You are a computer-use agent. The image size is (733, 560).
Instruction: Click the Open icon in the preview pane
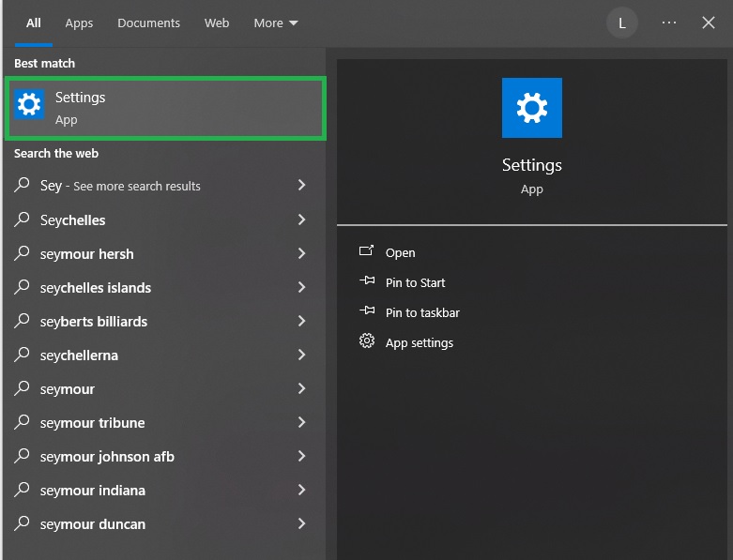(x=366, y=250)
